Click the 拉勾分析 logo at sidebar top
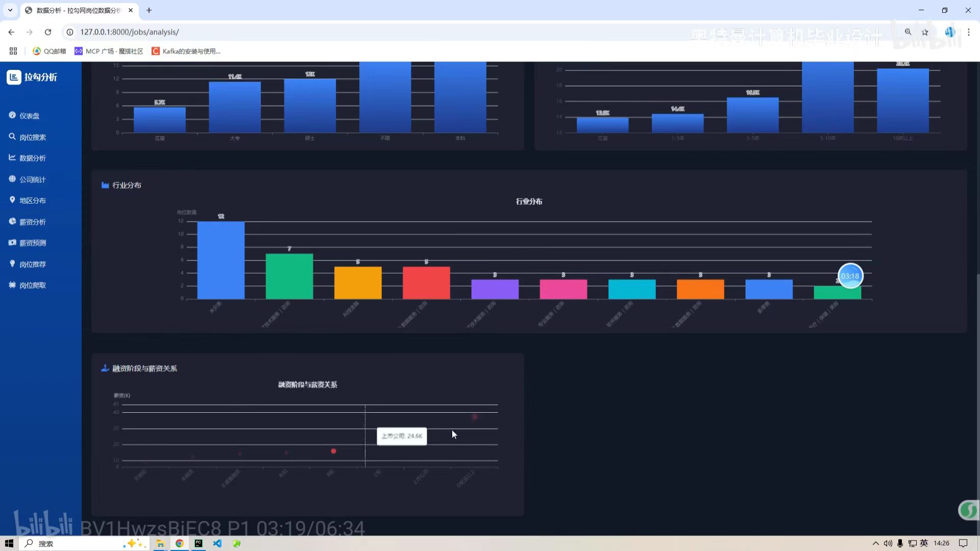Screen dimensions: 980x551 click(32, 77)
